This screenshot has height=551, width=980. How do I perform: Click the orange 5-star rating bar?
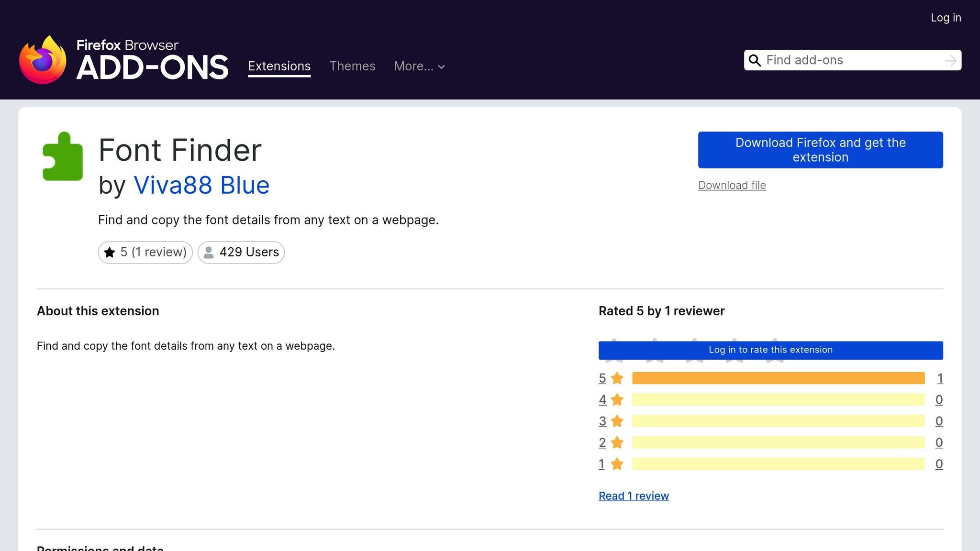[x=778, y=378]
